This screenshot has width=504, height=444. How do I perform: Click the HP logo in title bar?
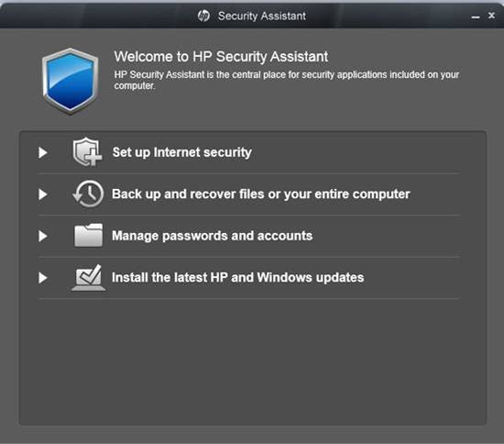tap(203, 16)
